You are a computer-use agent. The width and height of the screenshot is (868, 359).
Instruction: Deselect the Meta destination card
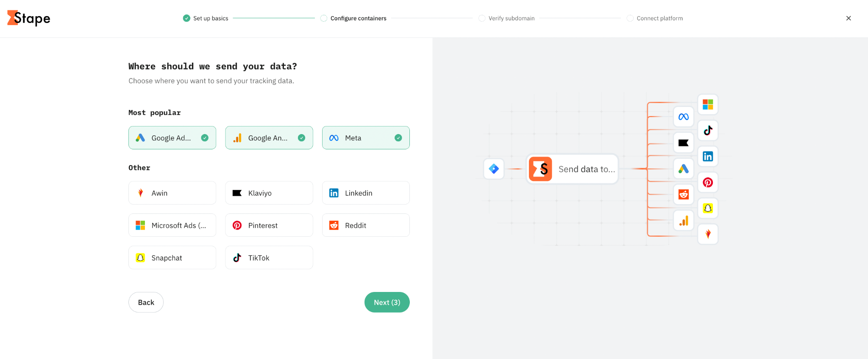(x=366, y=138)
